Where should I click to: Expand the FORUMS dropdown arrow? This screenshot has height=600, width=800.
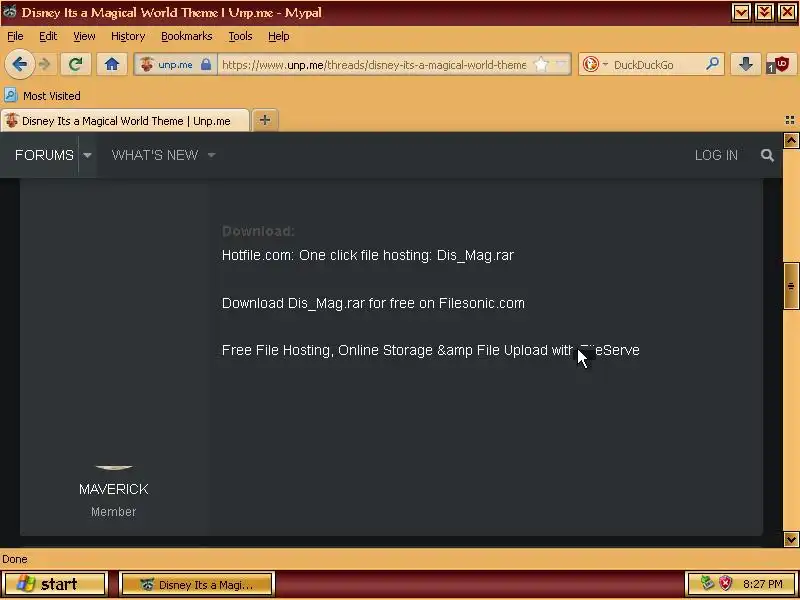click(87, 155)
